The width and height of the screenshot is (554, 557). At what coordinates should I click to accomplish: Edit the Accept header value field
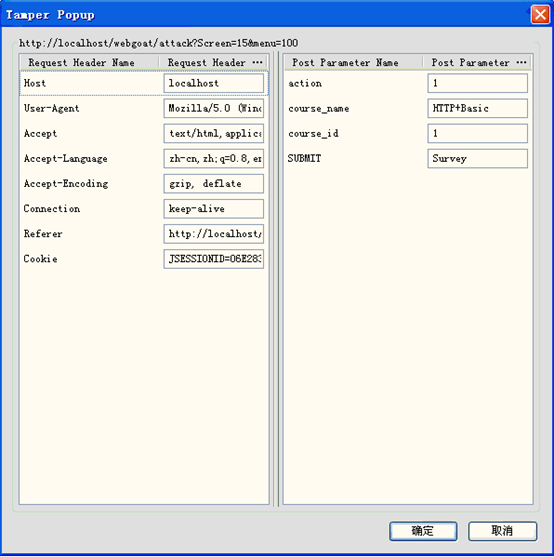coord(213,133)
